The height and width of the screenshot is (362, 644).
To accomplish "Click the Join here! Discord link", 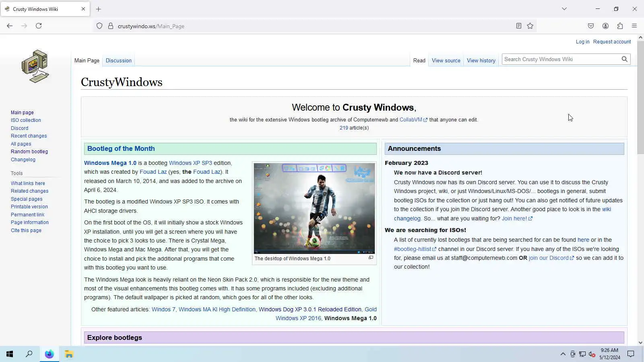I will pyautogui.click(x=517, y=218).
